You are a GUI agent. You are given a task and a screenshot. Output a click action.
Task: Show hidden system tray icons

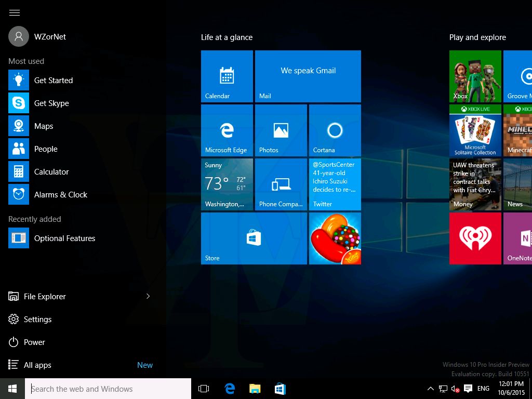[x=430, y=389]
